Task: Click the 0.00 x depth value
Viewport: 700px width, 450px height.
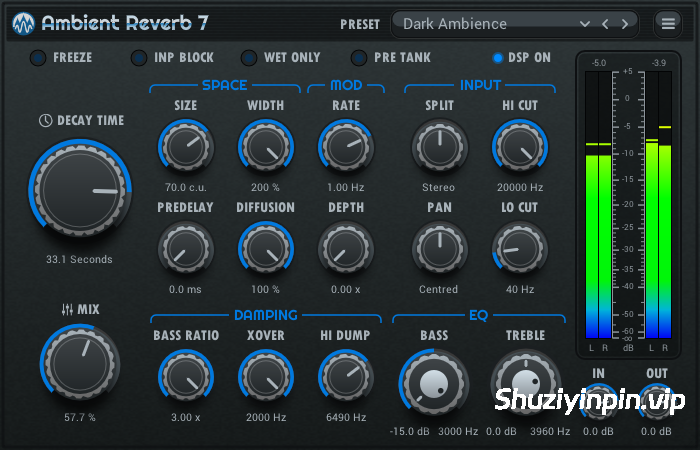Action: [x=346, y=289]
